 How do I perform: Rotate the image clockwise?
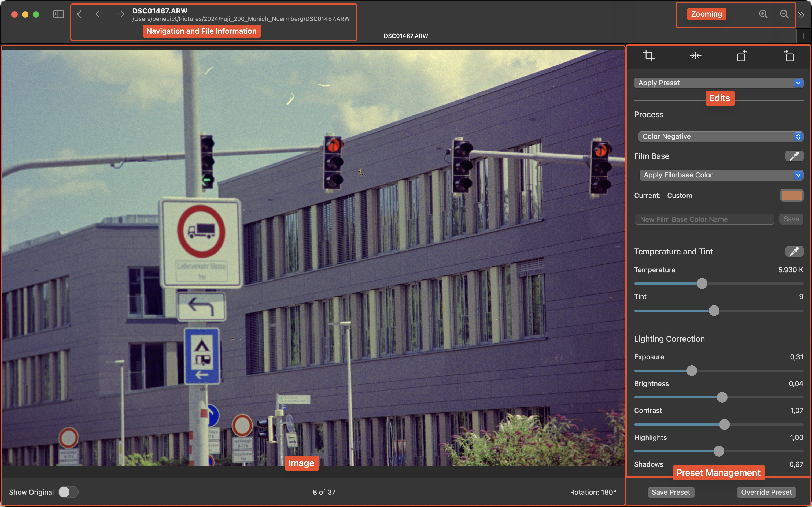click(788, 56)
